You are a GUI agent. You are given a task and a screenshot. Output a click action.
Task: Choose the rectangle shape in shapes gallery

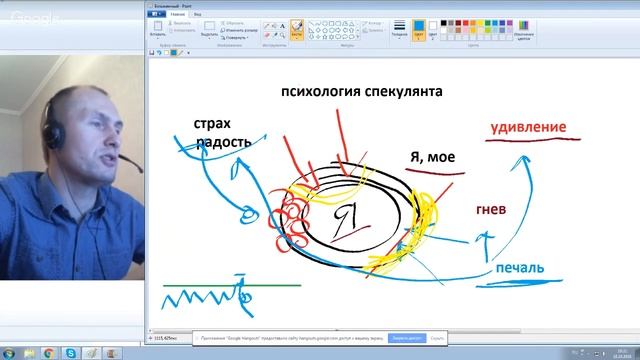331,24
